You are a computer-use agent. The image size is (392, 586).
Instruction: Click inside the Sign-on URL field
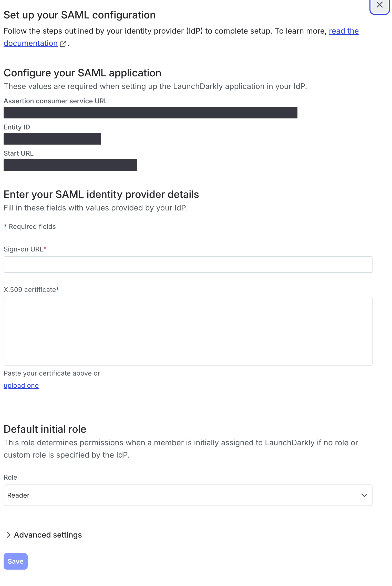[188, 265]
